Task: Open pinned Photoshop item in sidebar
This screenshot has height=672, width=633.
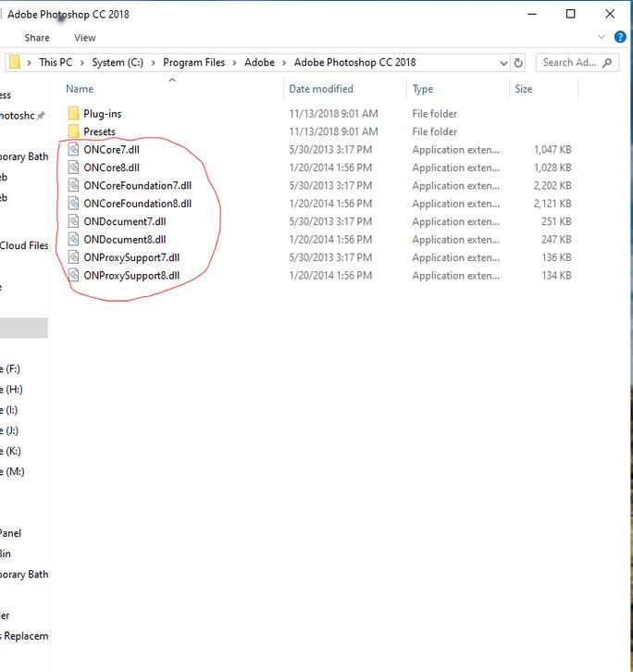Action: click(x=22, y=116)
